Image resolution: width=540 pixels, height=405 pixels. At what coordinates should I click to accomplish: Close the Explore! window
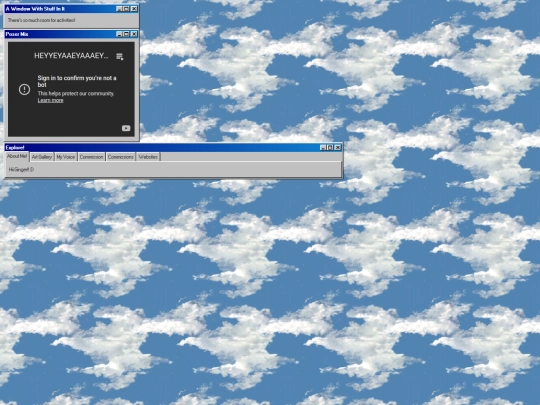338,147
